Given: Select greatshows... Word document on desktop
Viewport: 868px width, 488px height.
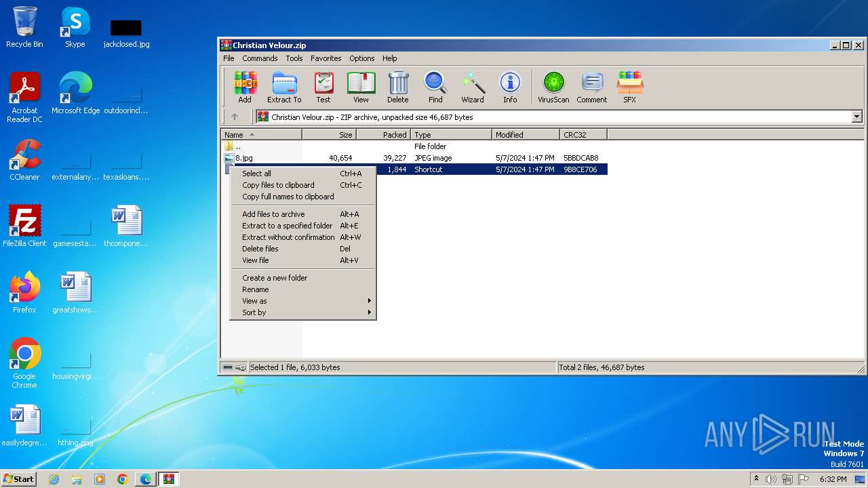Looking at the screenshot, I should click(75, 293).
